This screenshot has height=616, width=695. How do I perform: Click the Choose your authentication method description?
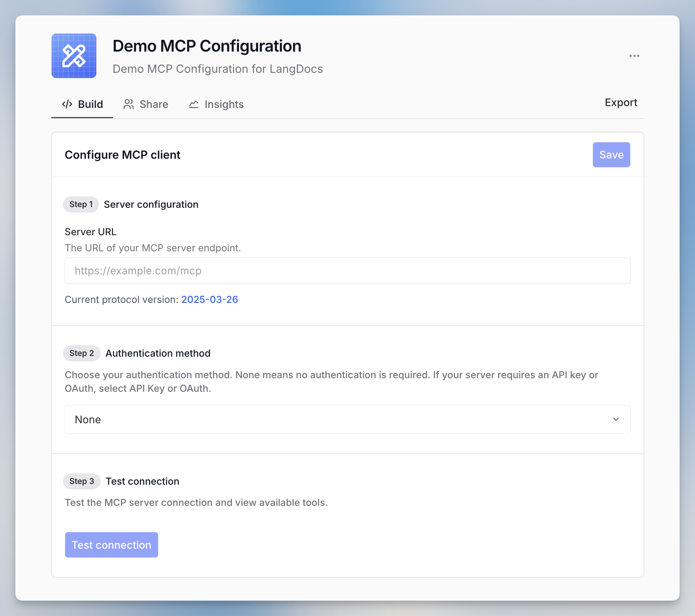[x=332, y=382]
